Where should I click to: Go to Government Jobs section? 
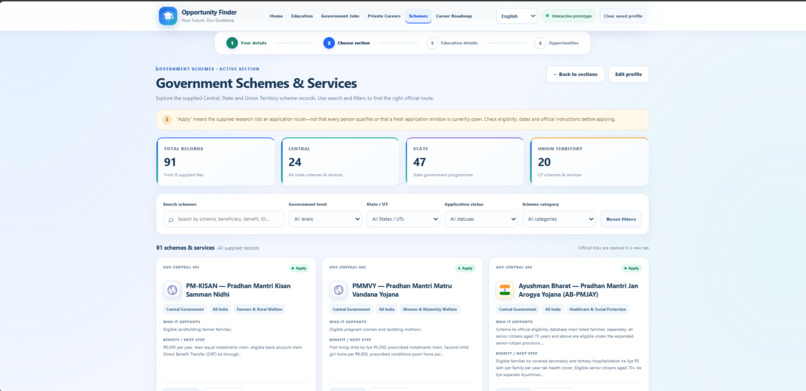pyautogui.click(x=340, y=16)
